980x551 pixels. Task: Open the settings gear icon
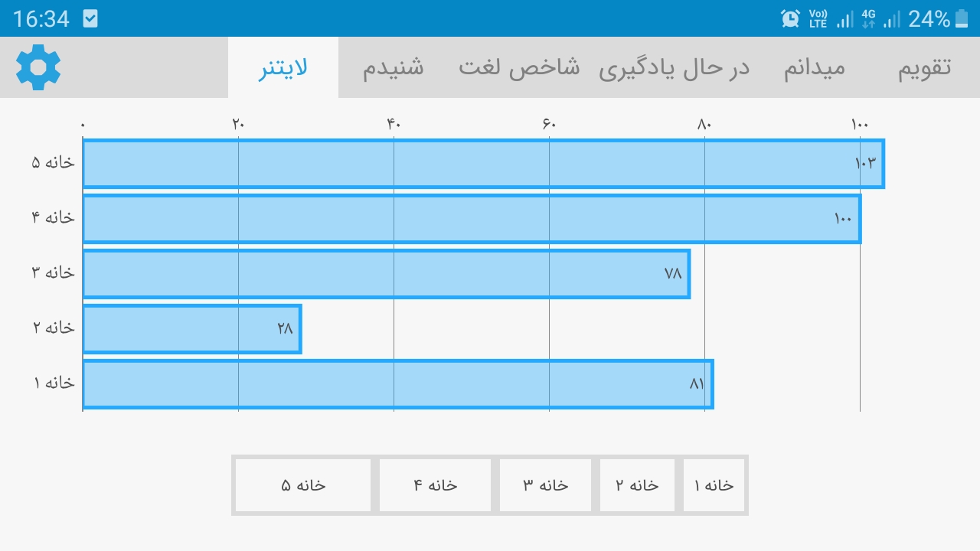click(38, 67)
